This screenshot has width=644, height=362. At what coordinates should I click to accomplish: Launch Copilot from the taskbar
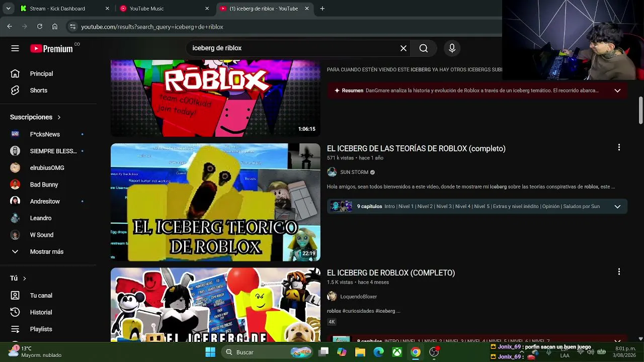point(342,352)
